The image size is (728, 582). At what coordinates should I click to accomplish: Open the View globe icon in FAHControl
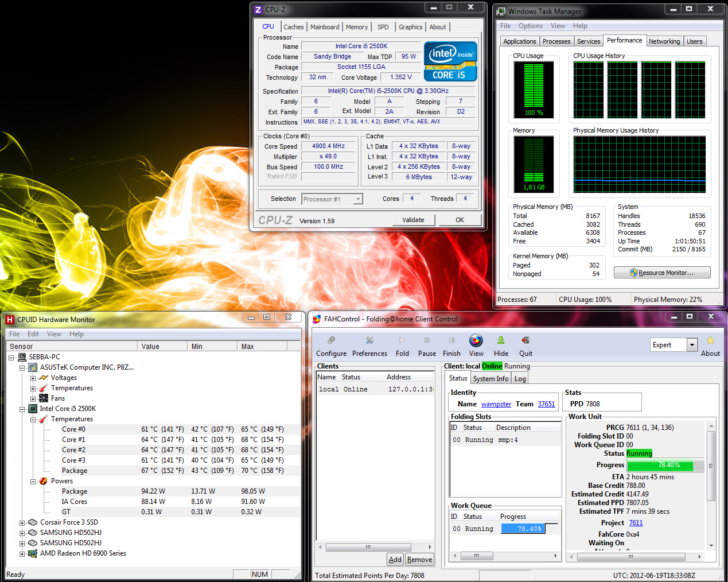pos(476,340)
